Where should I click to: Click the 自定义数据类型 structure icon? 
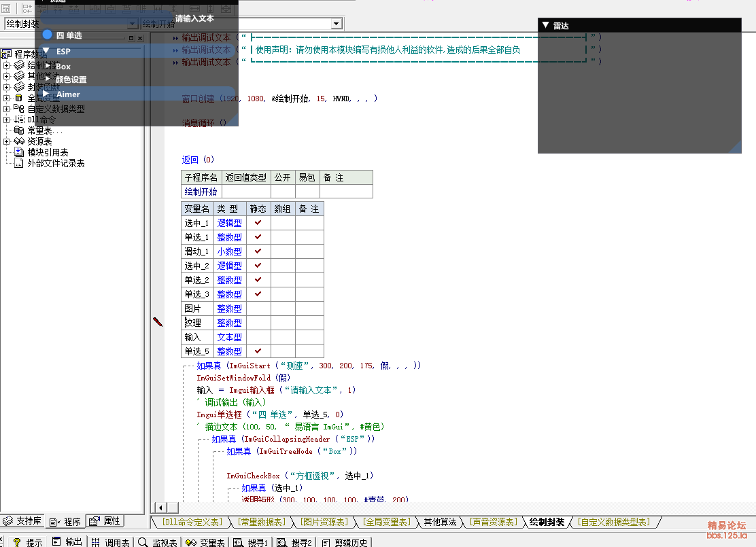click(19, 109)
